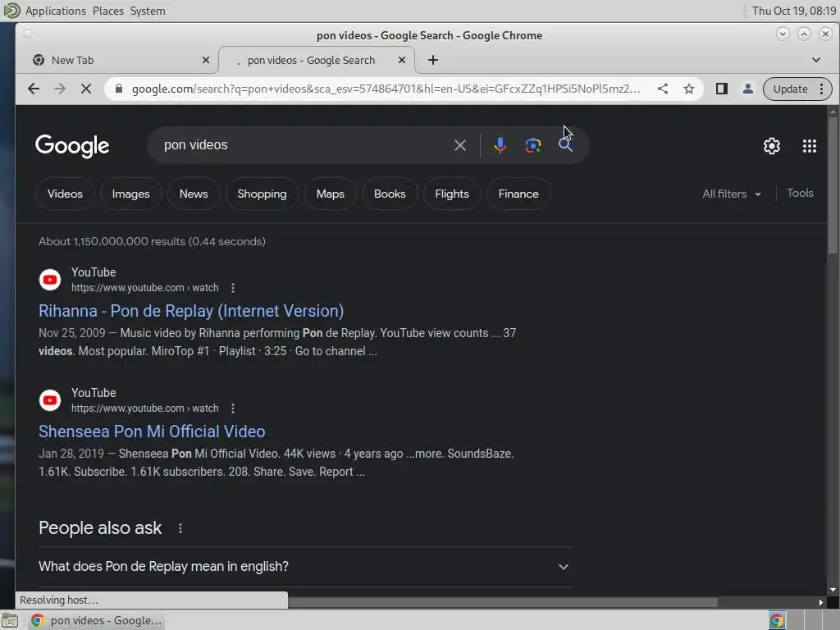Expand 'What does Pon de Replay mean' question
840x630 pixels.
pos(305,567)
